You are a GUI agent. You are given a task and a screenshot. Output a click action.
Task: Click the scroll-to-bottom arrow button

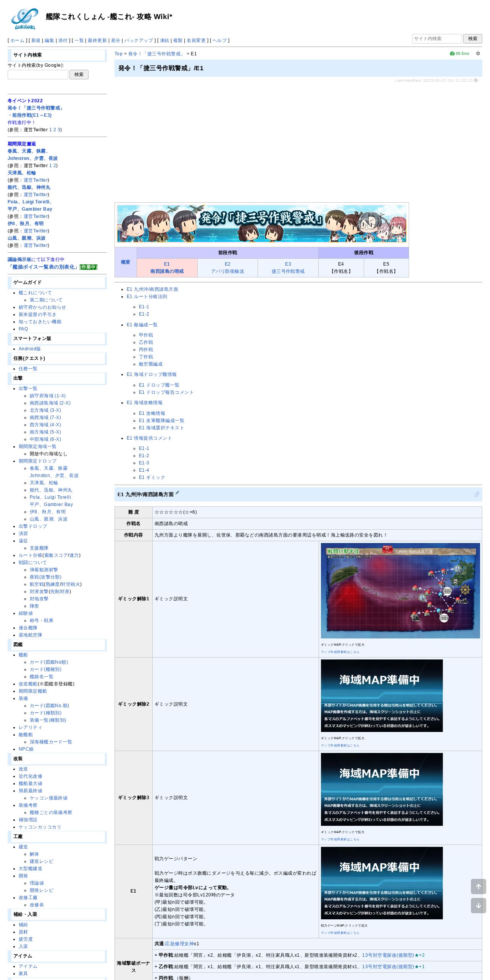coord(478,906)
